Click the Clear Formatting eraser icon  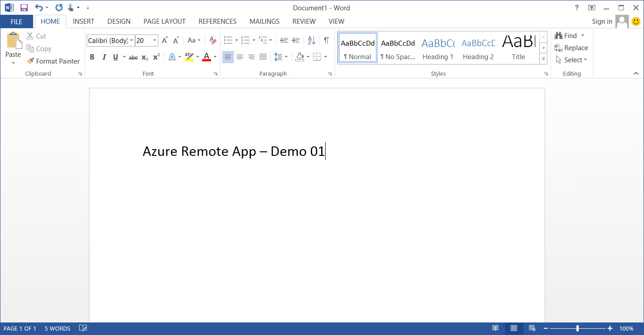[x=213, y=41]
